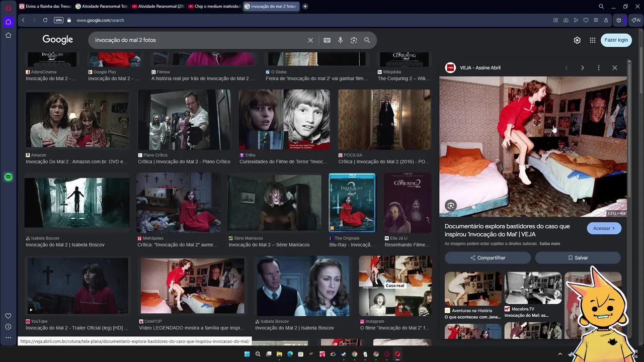The image size is (644, 362).
Task: Go back to the previous page
Action: (23, 20)
